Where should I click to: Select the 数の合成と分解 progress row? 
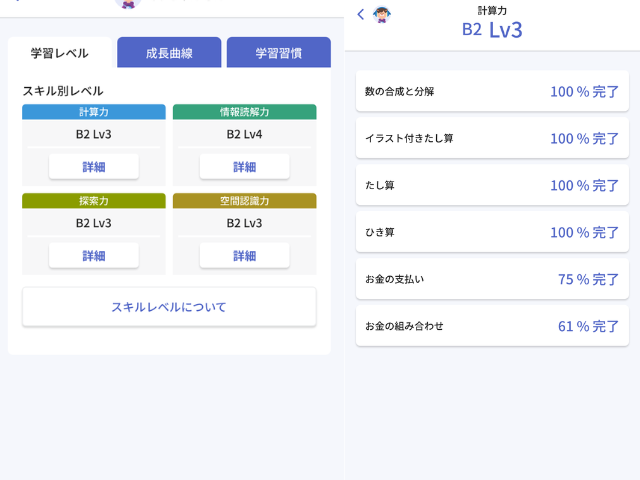click(x=492, y=91)
